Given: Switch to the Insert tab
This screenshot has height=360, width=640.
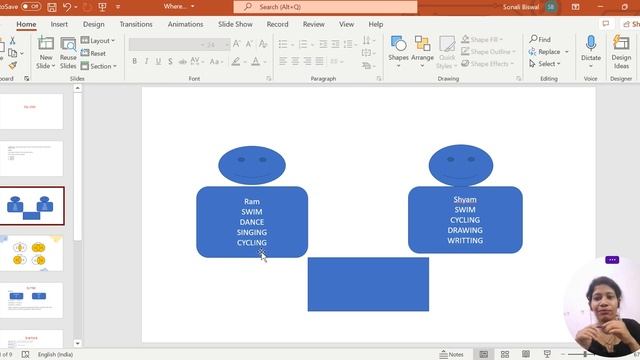Looking at the screenshot, I should click(59, 24).
